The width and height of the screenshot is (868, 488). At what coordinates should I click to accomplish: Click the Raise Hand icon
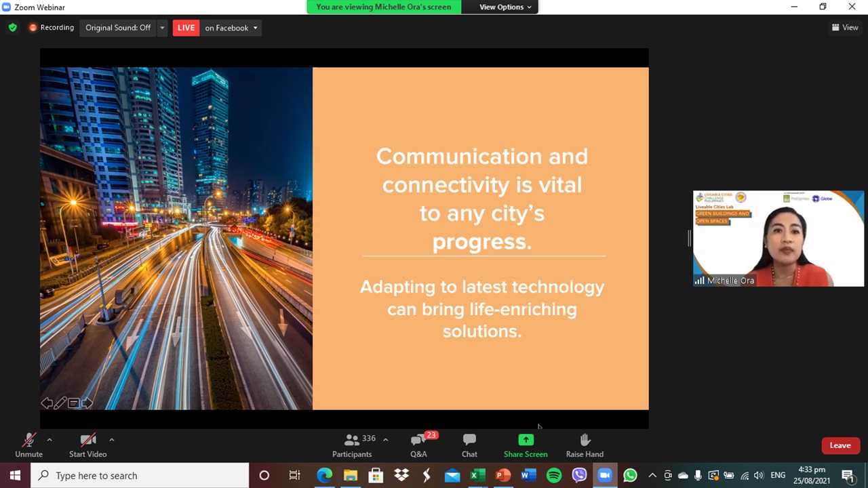(x=585, y=445)
